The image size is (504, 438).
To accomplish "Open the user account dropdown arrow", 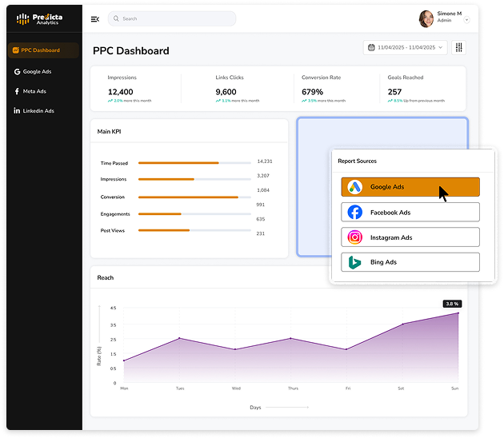I will click(x=466, y=19).
